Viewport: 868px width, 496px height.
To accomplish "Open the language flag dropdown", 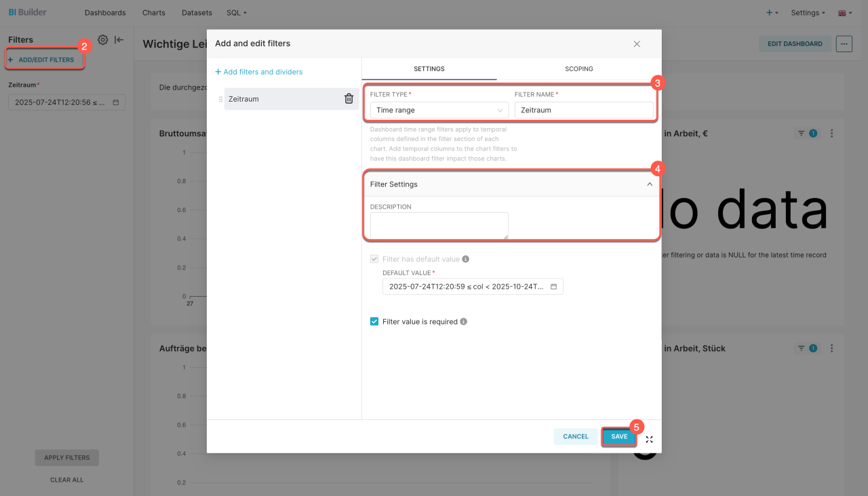I will (x=845, y=13).
